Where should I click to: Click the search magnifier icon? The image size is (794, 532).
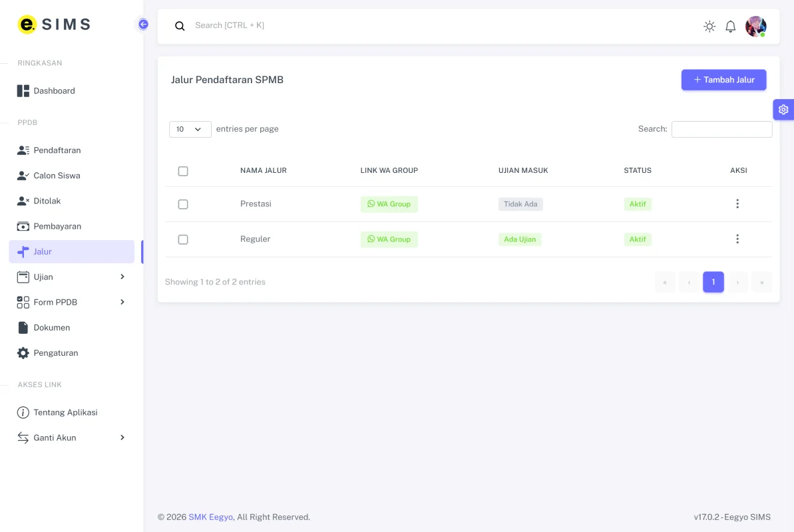[180, 26]
